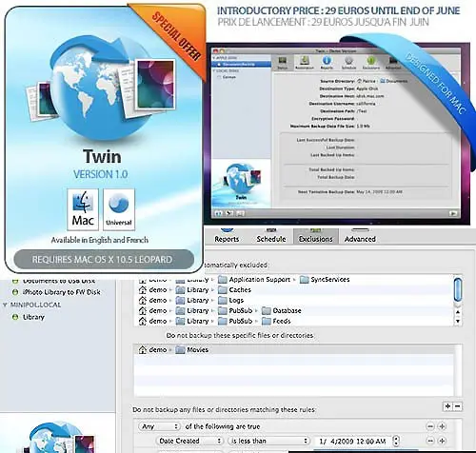Click the excluded list scroll up arrow
Screen dimensions: 476x453
(458, 312)
